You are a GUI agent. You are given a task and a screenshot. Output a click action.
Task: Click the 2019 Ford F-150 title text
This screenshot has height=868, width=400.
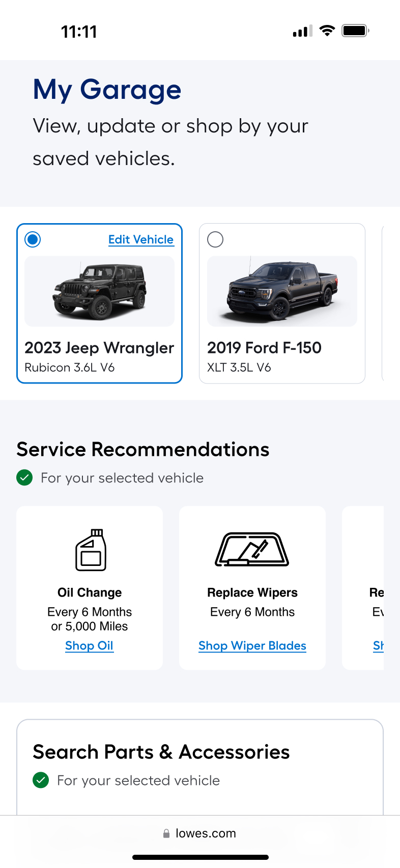click(x=264, y=348)
